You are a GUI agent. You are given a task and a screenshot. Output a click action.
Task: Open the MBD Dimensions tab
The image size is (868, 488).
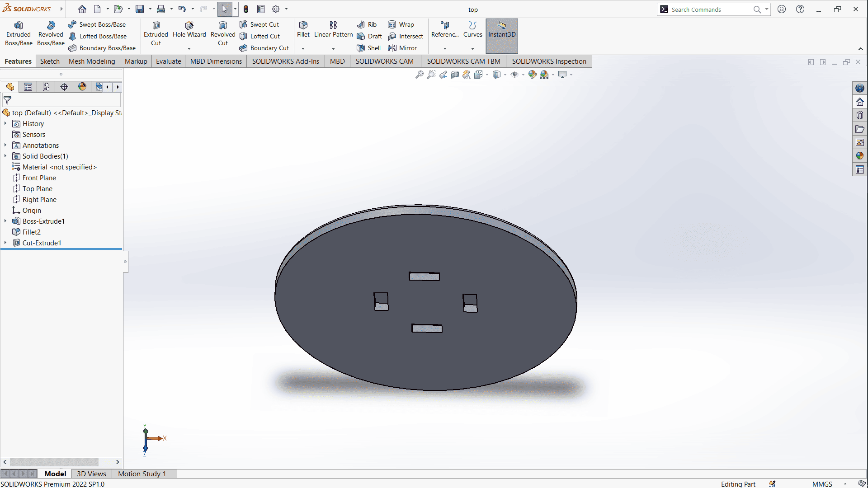tap(216, 61)
